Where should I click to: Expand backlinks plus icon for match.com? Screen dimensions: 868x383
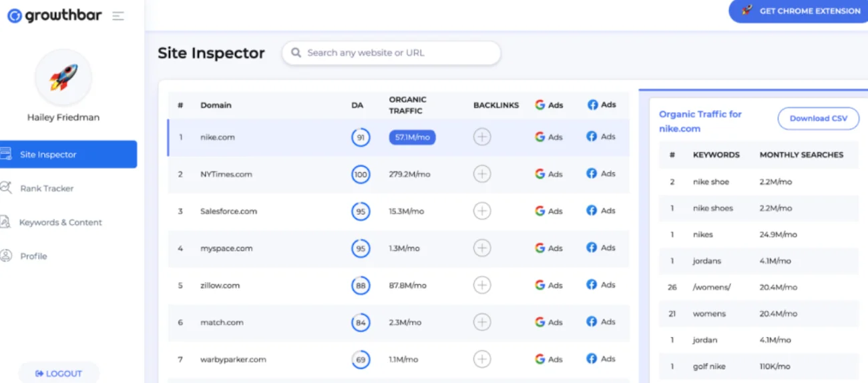[x=482, y=322]
